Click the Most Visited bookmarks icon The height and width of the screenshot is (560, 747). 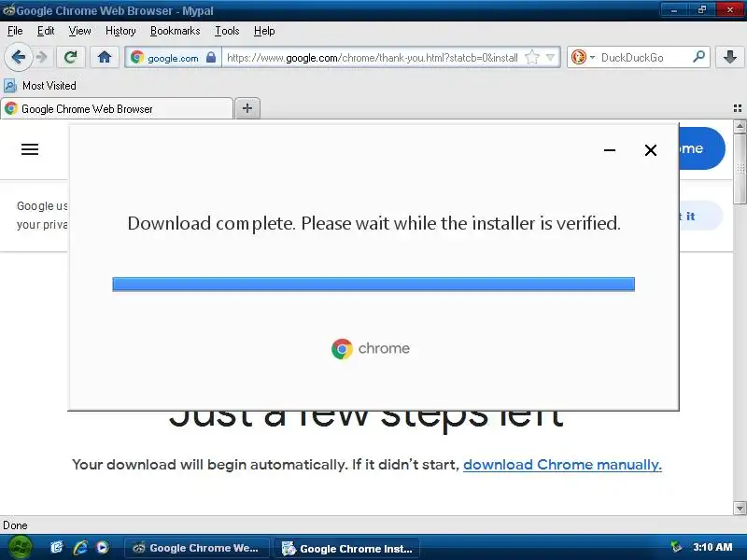pyautogui.click(x=10, y=86)
